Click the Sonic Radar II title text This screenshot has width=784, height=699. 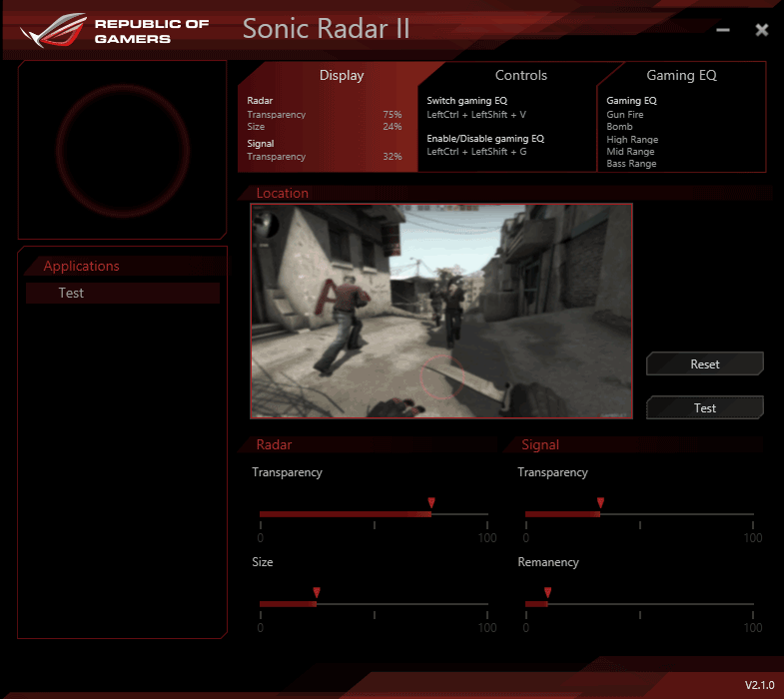click(x=326, y=29)
